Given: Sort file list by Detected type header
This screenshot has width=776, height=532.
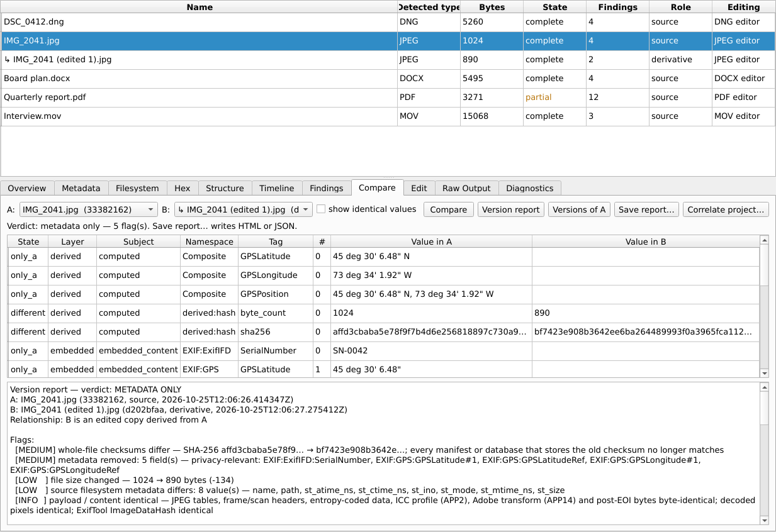Looking at the screenshot, I should [x=429, y=7].
